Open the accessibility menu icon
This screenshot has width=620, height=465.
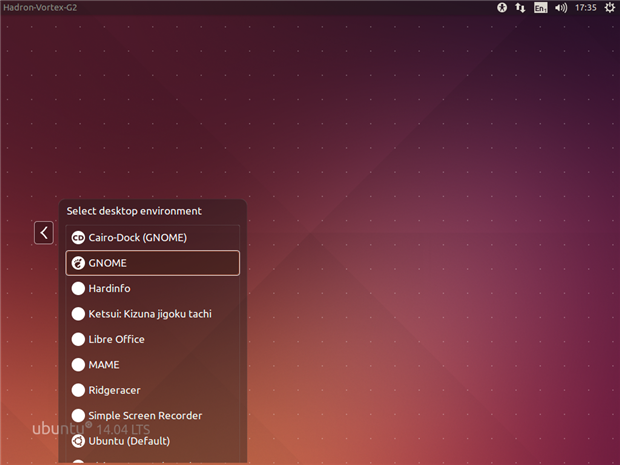(502, 8)
